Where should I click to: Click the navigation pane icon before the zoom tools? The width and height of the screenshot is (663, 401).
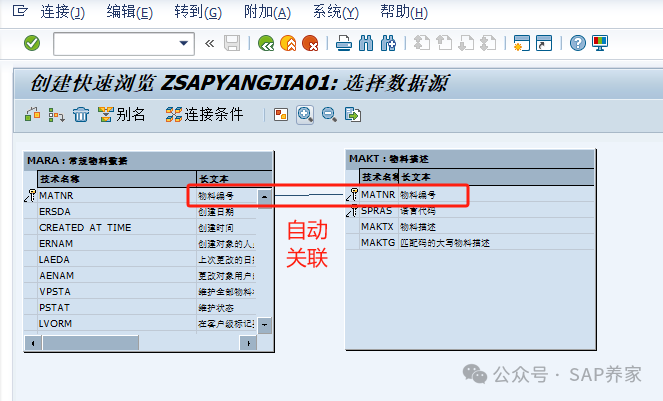click(x=281, y=115)
